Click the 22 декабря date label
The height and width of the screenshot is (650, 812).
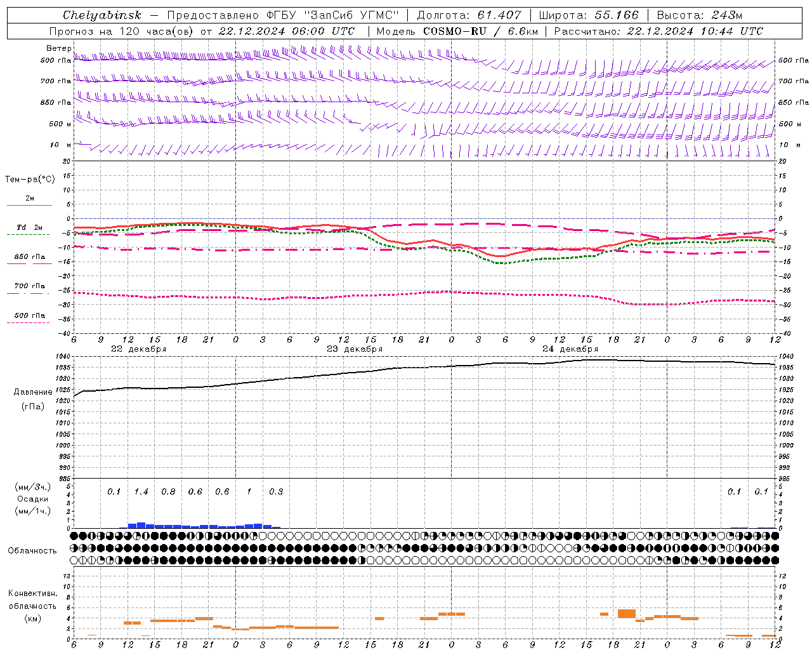pyautogui.click(x=139, y=349)
